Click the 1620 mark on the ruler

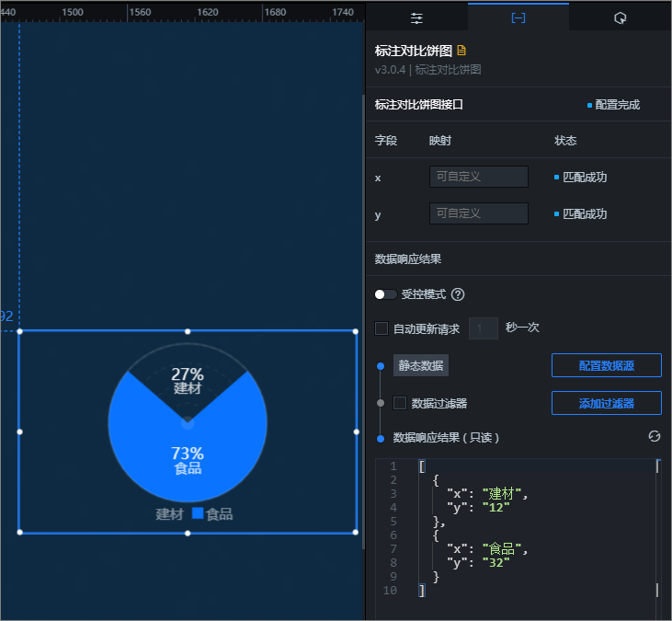pyautogui.click(x=208, y=12)
